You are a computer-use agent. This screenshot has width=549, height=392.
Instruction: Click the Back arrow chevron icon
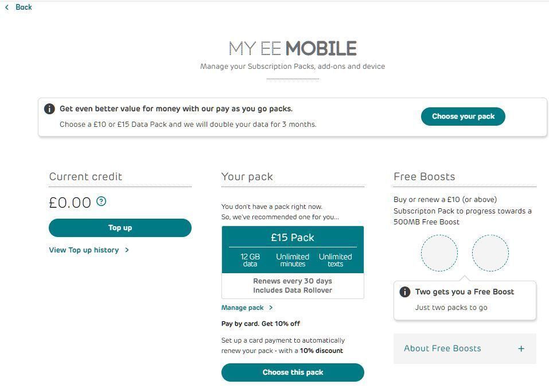pos(7,7)
